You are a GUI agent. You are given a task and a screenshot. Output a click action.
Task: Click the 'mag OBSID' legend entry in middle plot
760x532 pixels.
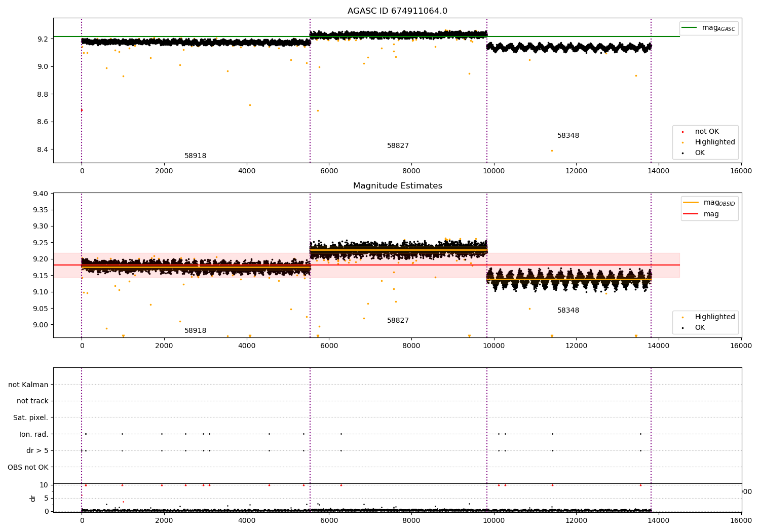(x=709, y=203)
